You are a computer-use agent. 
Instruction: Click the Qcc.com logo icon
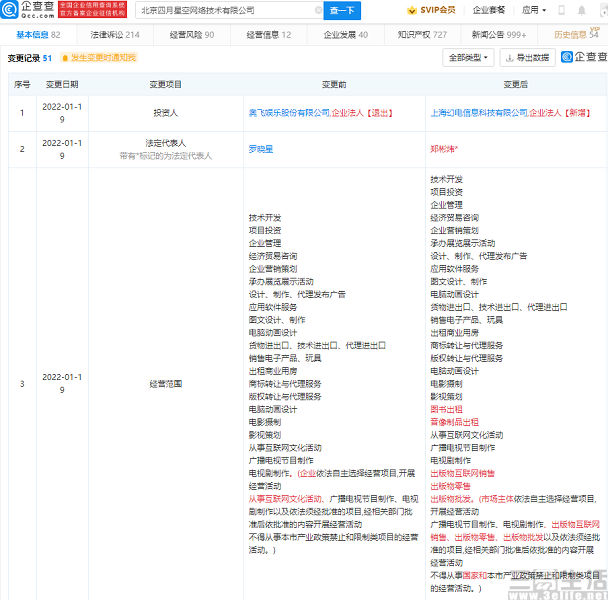9,10
